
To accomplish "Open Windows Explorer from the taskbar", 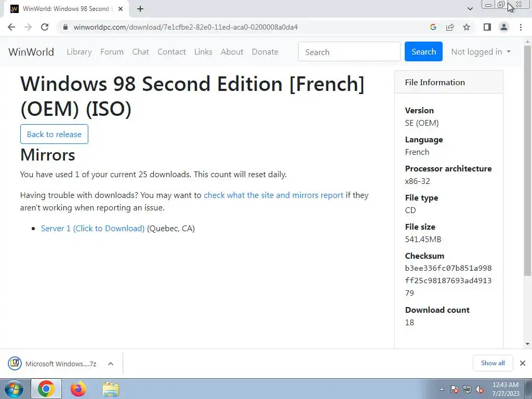I will 111,390.
